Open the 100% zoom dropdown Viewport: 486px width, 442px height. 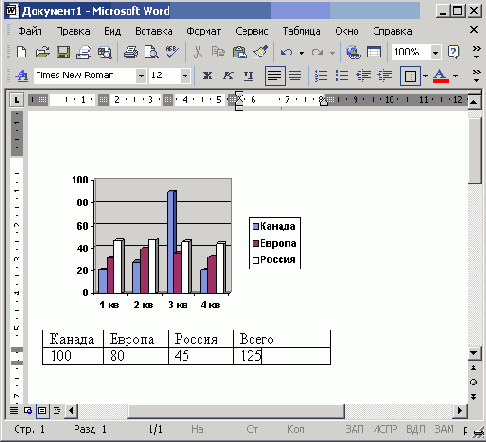435,52
